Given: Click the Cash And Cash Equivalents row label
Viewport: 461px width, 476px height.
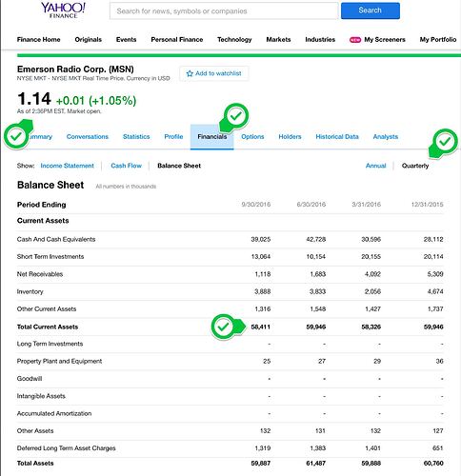Looking at the screenshot, I should click(56, 239).
